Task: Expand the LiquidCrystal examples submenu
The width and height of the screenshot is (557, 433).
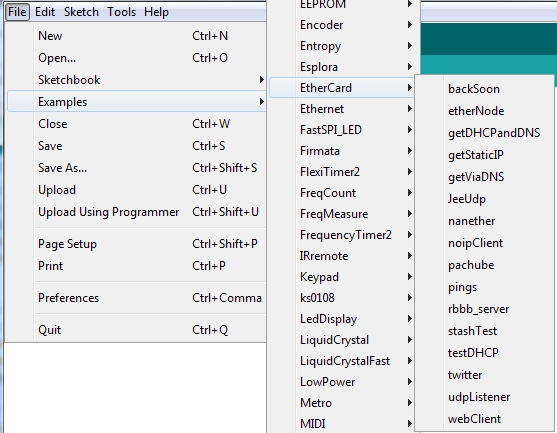Action: (342, 340)
